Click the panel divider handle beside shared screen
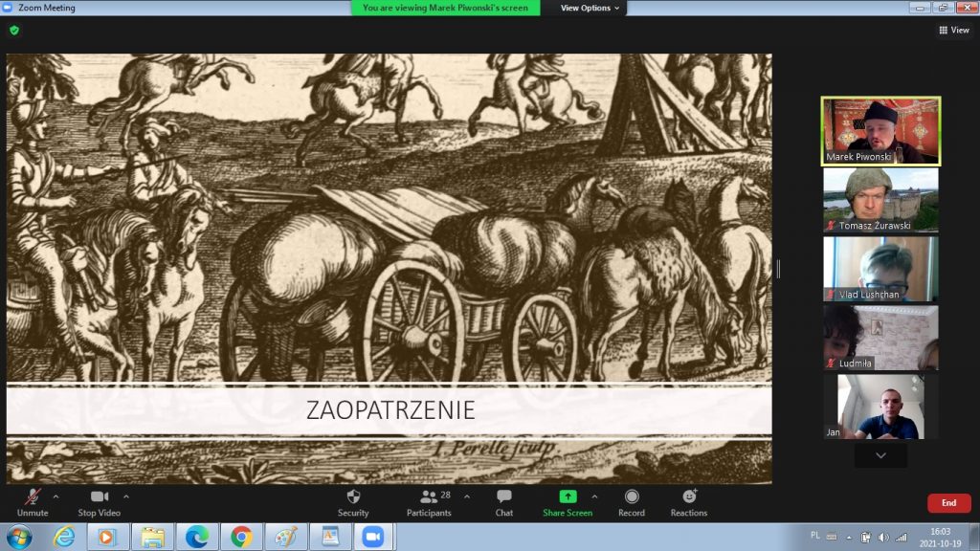This screenshot has width=980, height=551. click(778, 269)
